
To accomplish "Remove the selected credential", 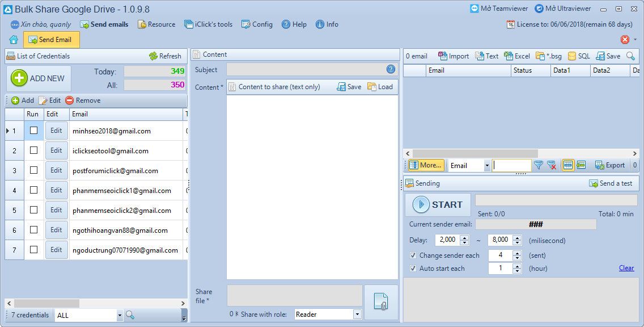I will click(83, 100).
